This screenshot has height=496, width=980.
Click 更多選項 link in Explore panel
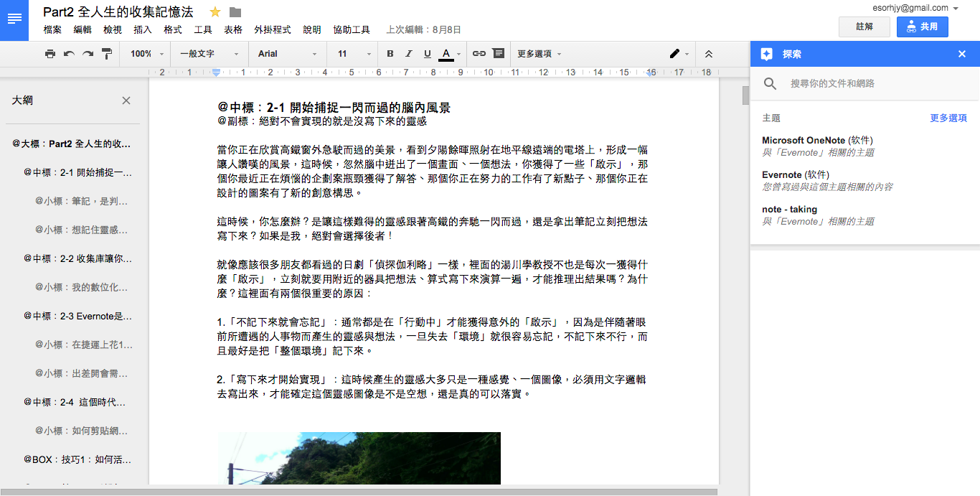tap(948, 118)
